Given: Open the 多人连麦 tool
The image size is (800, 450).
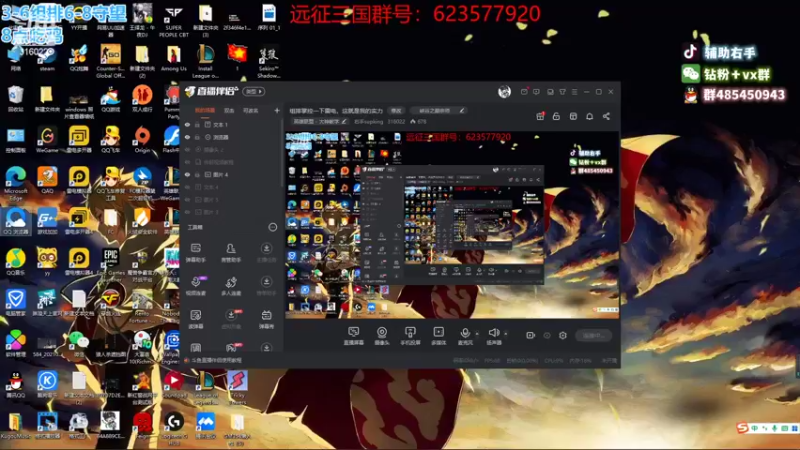Looking at the screenshot, I should click(x=231, y=286).
